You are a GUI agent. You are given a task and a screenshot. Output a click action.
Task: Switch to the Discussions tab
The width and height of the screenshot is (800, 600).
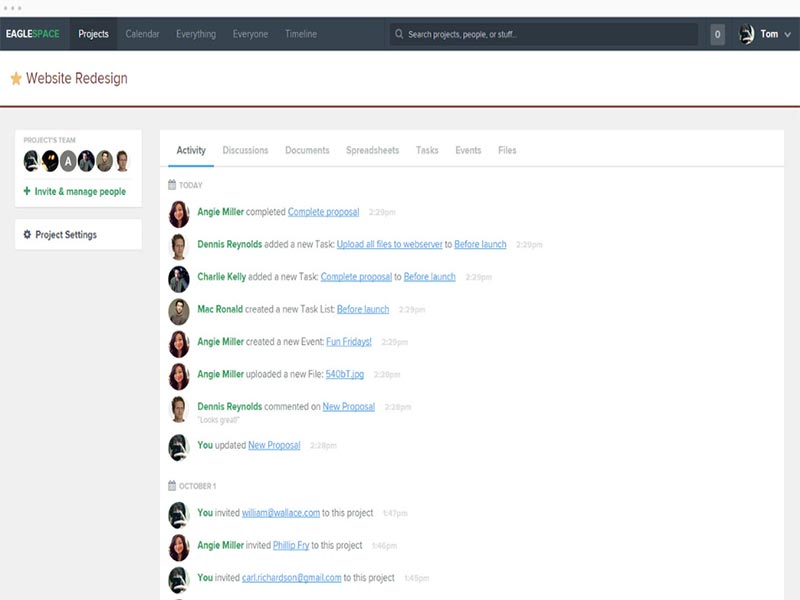(x=245, y=150)
